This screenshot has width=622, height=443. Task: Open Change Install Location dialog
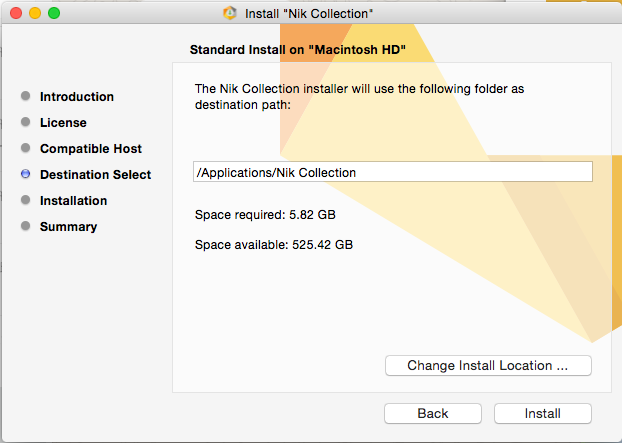point(488,365)
